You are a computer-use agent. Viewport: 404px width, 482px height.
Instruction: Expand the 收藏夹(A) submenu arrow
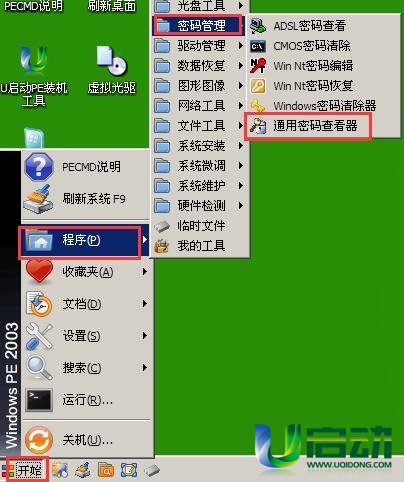click(145, 272)
